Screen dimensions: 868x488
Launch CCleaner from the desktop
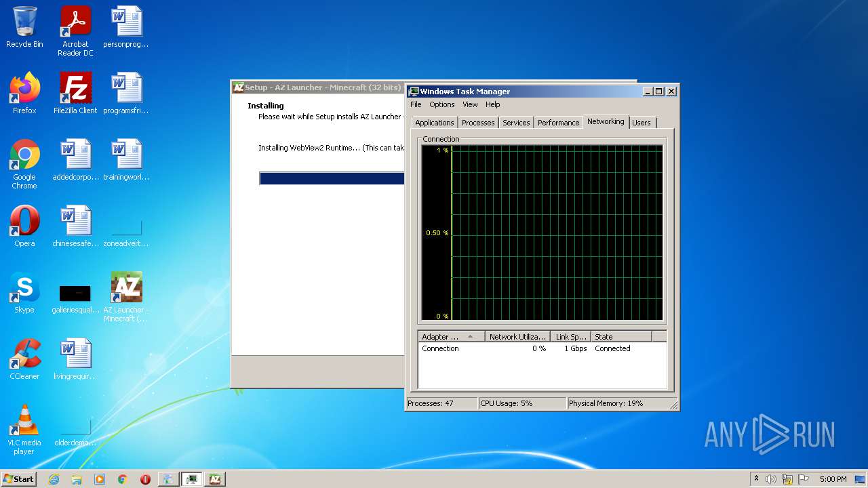(x=24, y=359)
